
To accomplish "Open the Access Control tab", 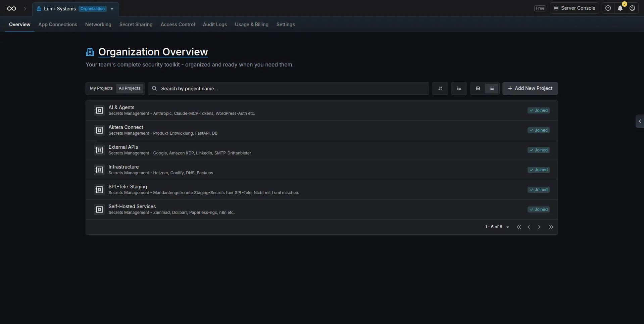I will point(178,25).
